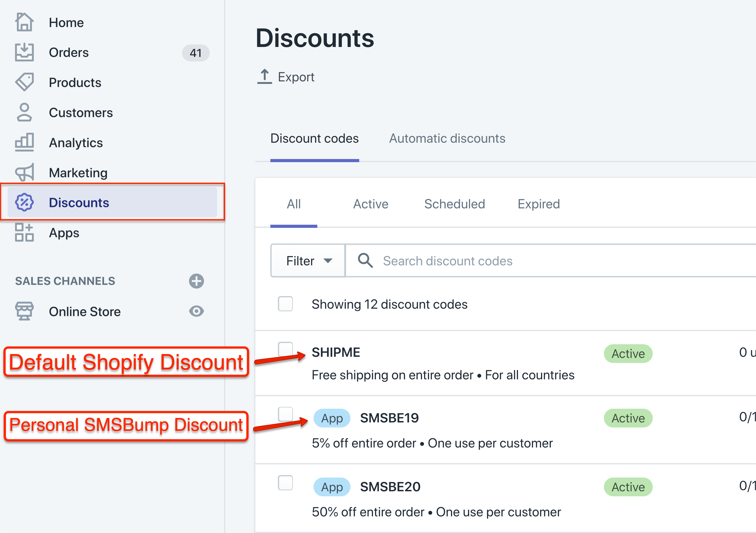This screenshot has height=533, width=756.
Task: Check the SMSBE20 discount checkbox
Action: 285,483
